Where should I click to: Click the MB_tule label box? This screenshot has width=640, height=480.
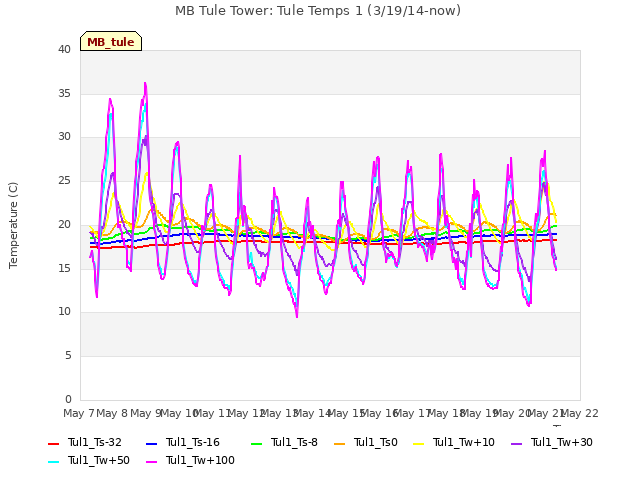(x=111, y=41)
